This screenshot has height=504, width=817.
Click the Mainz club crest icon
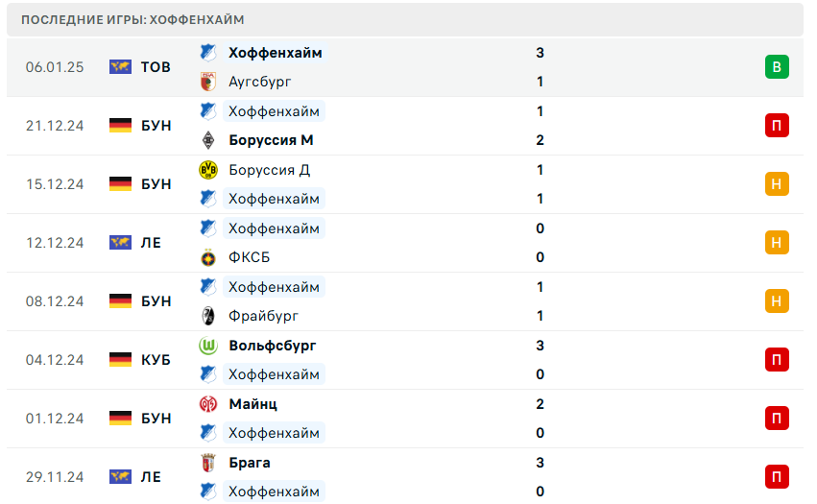[x=207, y=404]
